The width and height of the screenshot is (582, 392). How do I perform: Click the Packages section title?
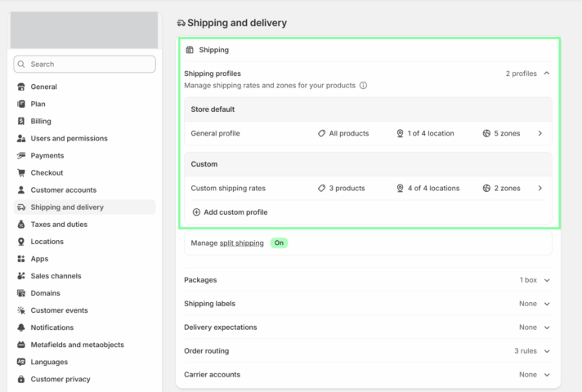tap(200, 280)
